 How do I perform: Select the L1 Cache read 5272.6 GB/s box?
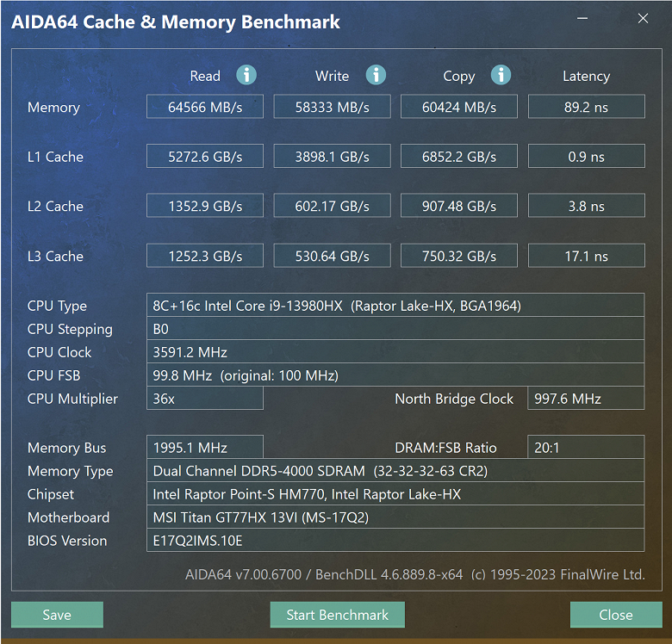coord(205,157)
